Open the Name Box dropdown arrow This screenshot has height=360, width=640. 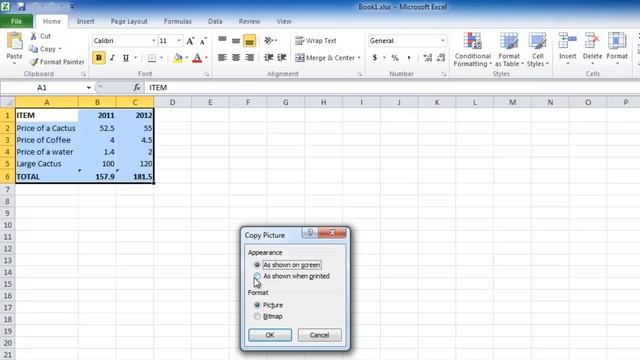(89, 88)
